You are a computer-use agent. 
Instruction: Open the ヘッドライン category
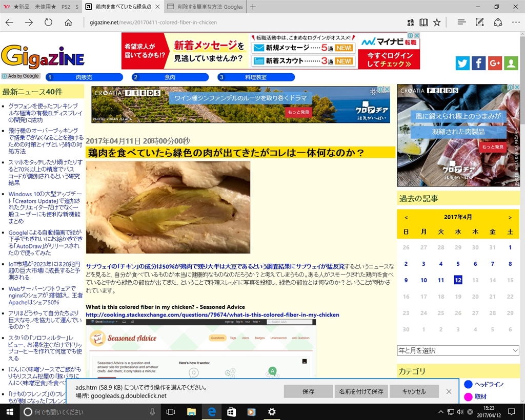click(x=489, y=384)
